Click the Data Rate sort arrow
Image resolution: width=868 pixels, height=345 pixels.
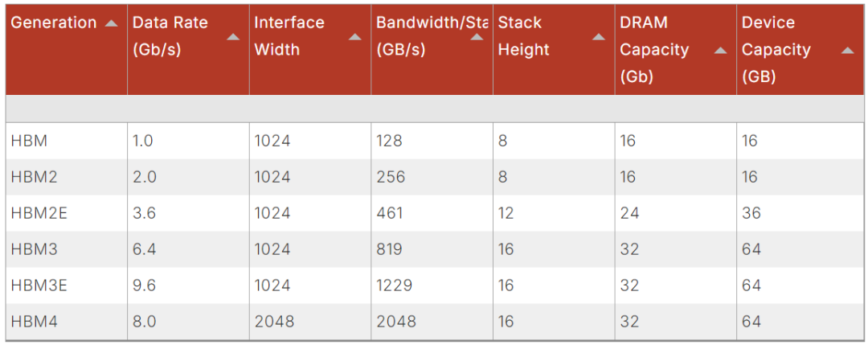233,36
